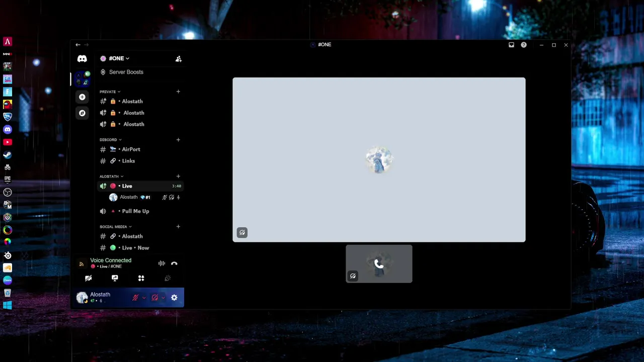Toggle camera on in voice panel
This screenshot has width=644, height=362.
[x=89, y=278]
